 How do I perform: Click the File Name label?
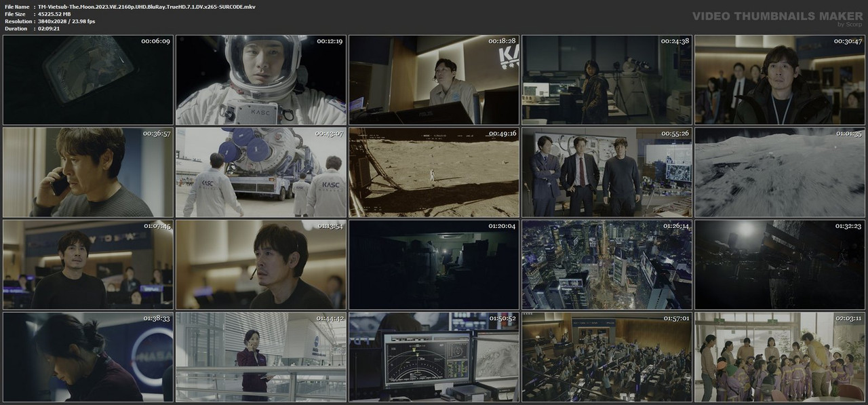coord(17,6)
